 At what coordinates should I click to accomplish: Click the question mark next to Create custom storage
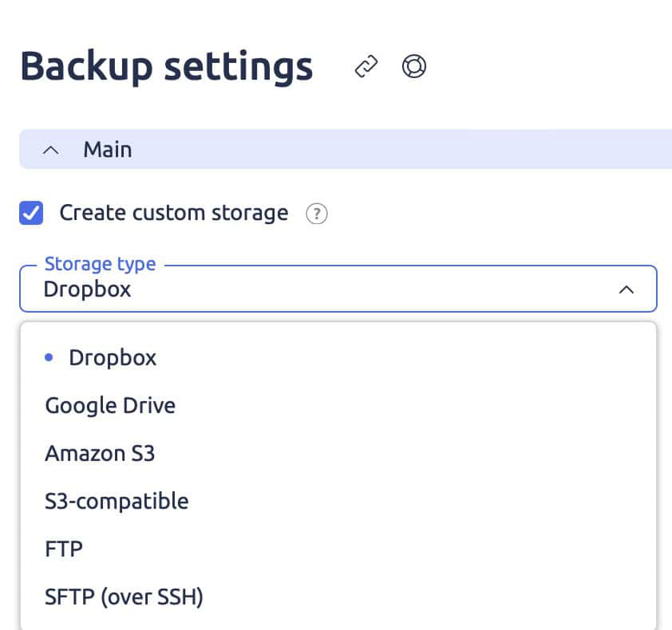click(x=317, y=213)
